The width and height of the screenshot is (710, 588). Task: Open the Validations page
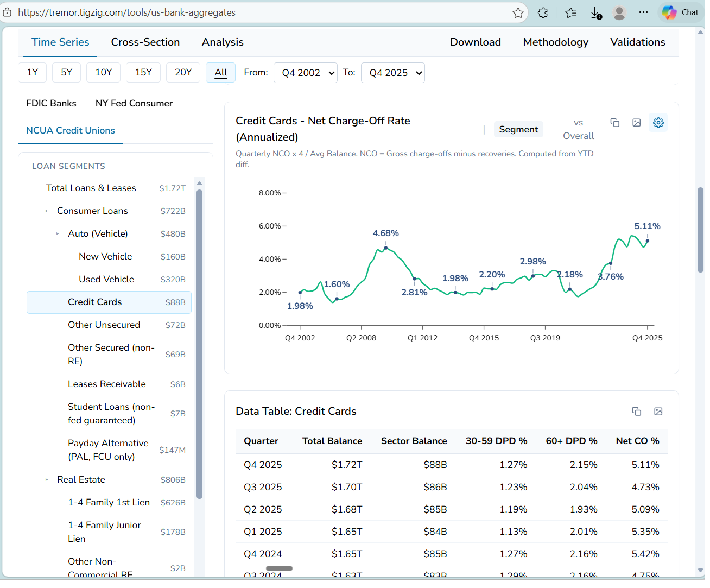(x=638, y=42)
